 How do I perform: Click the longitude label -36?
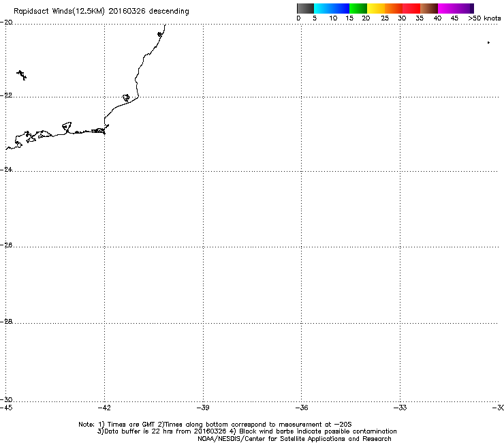[302, 408]
